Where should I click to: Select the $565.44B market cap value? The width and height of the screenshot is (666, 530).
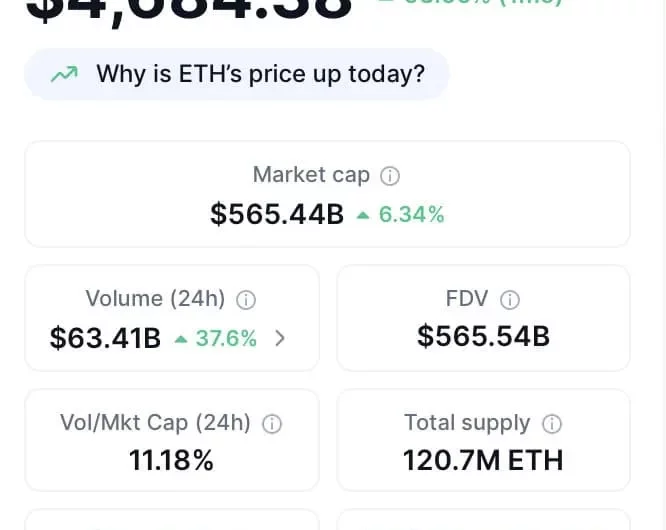(x=277, y=214)
